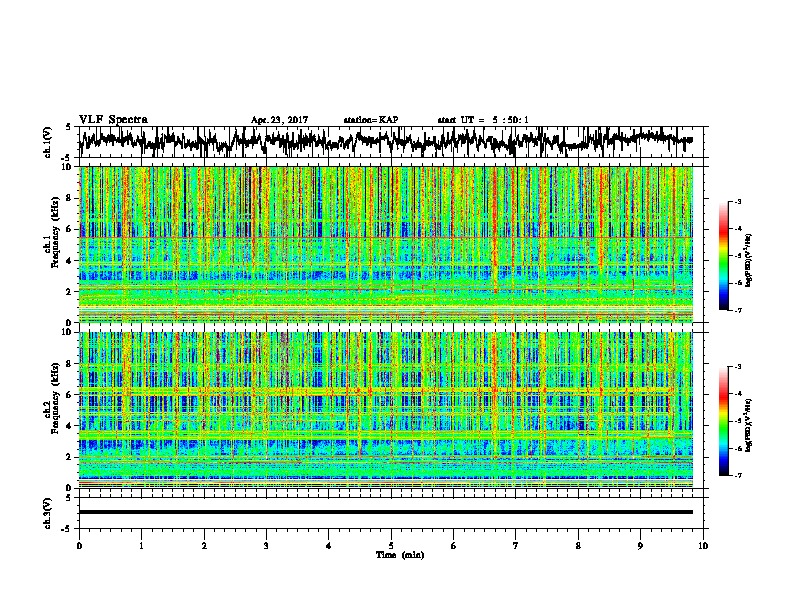Click time axis tick label "2"
This screenshot has height=612, width=792.
coord(204,546)
